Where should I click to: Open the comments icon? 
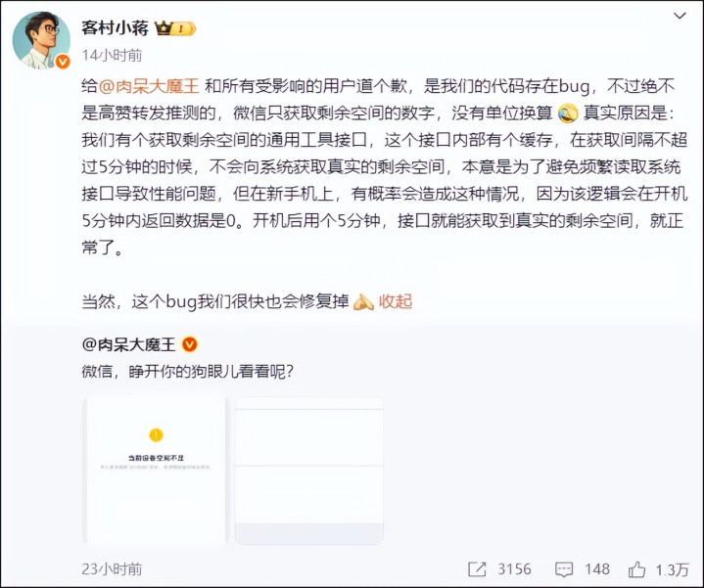[x=564, y=569]
